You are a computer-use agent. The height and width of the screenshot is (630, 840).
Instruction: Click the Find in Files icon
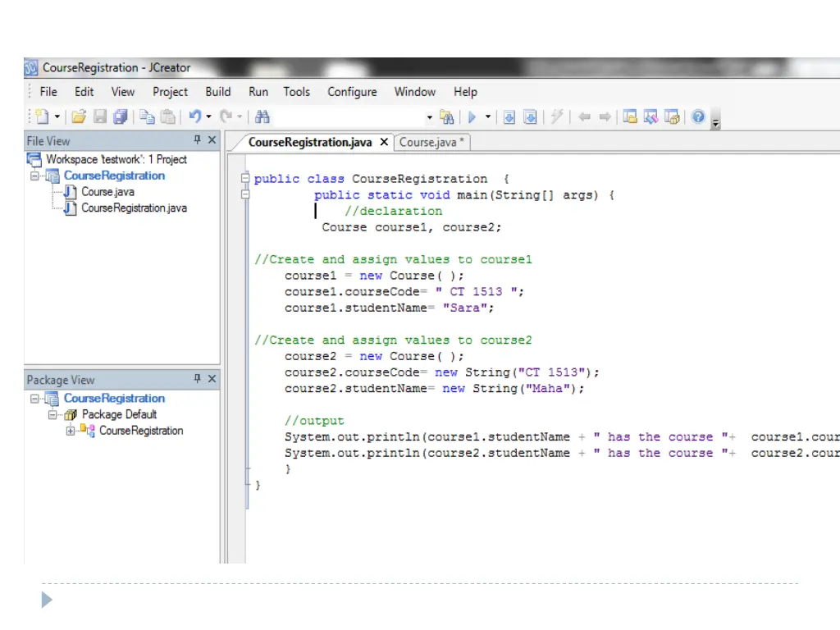point(446,116)
